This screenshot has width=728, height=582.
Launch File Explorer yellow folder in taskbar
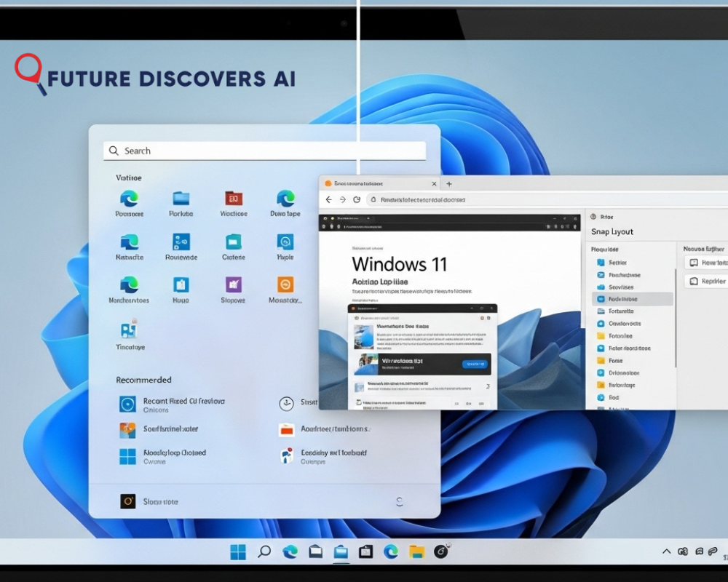tap(416, 552)
